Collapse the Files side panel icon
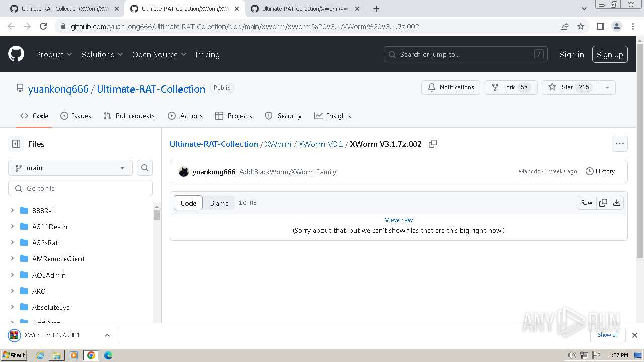The width and height of the screenshot is (644, 362). tap(16, 144)
